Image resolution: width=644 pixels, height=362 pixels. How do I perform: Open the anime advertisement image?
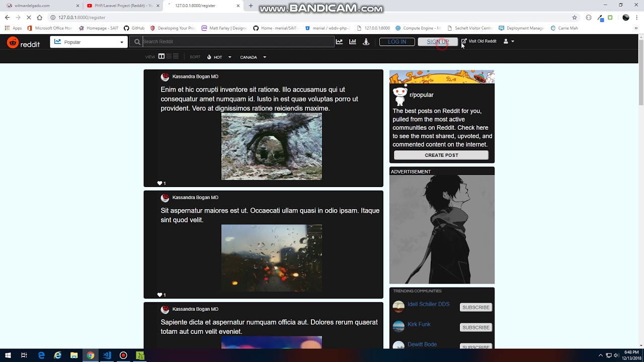[442, 230]
